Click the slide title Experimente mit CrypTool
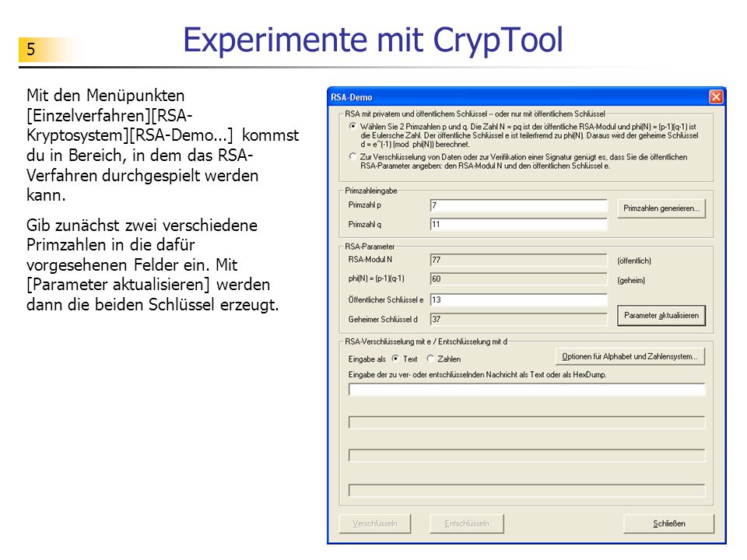The width and height of the screenshot is (747, 560). coord(373,40)
